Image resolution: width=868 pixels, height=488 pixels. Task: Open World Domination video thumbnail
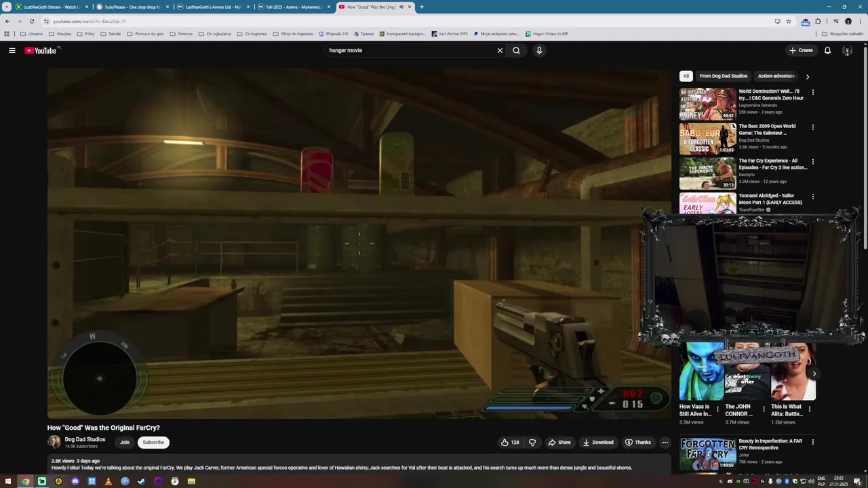[707, 104]
